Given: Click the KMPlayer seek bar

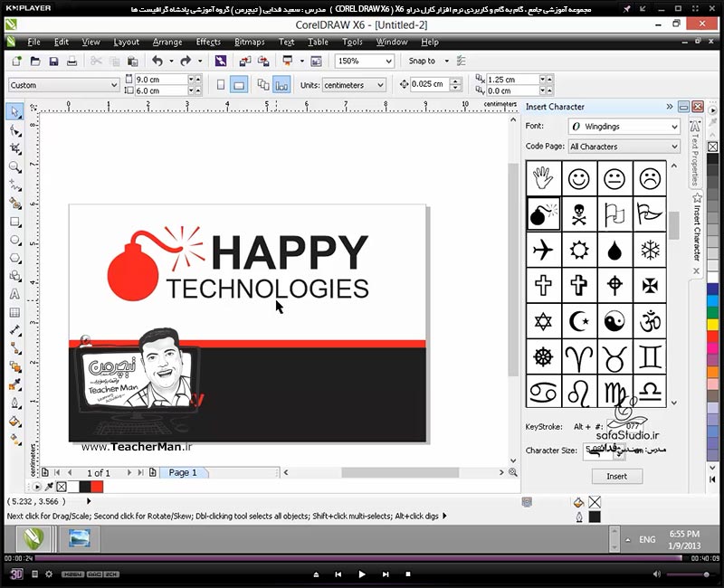Looking at the screenshot, I should [358, 558].
